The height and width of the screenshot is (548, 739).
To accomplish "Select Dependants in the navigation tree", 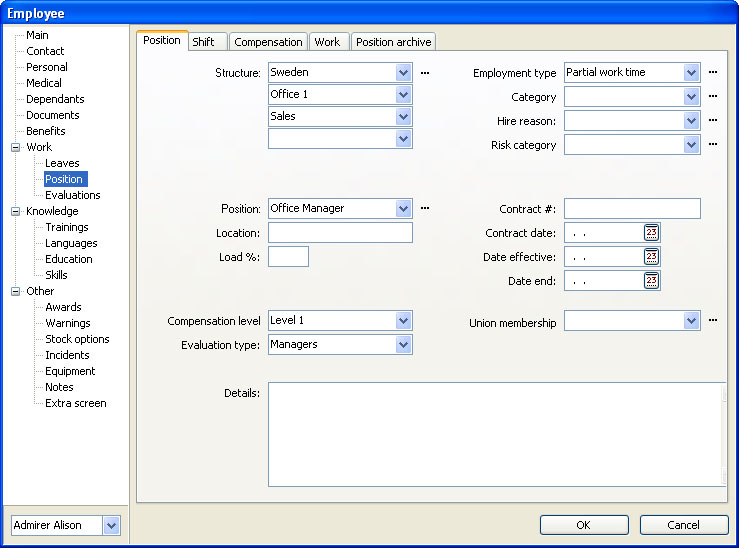I will (x=55, y=99).
